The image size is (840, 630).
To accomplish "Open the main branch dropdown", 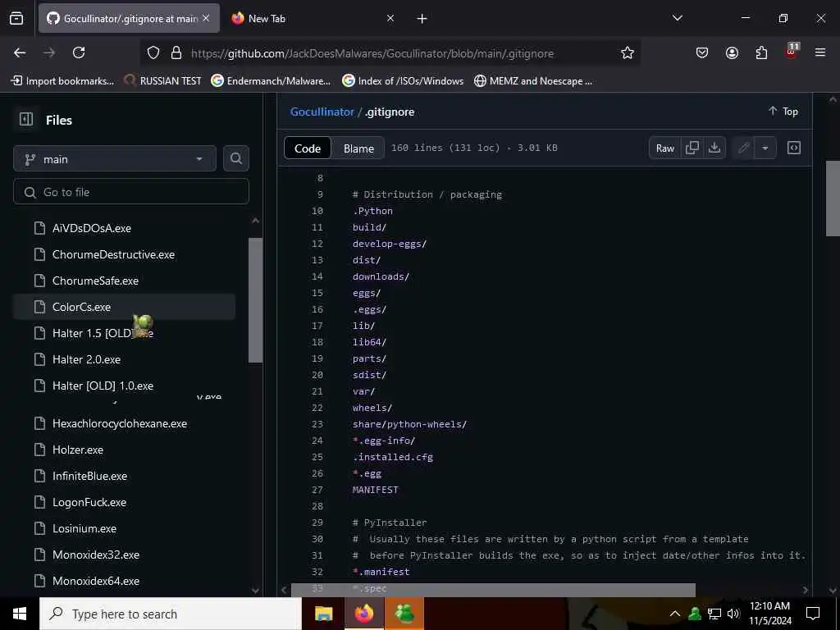I will click(115, 158).
